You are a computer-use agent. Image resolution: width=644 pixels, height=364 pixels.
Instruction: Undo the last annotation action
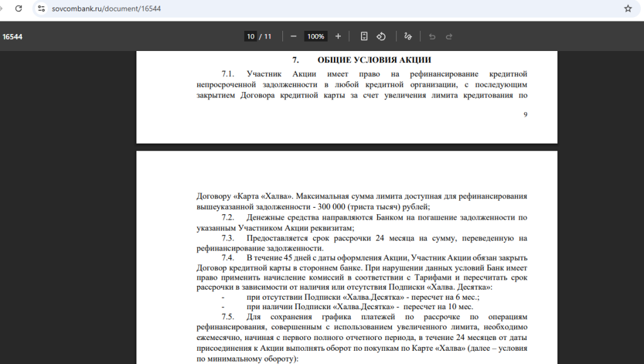(x=431, y=36)
